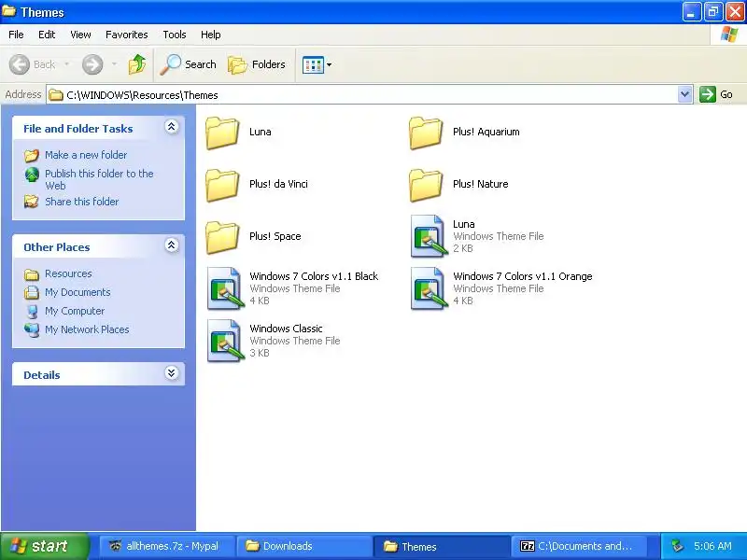Open the Edit menu
Viewport: 747px width, 560px height.
pos(47,35)
